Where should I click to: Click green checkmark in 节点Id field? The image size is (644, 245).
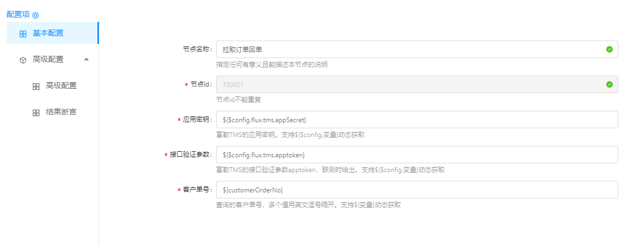tap(609, 84)
